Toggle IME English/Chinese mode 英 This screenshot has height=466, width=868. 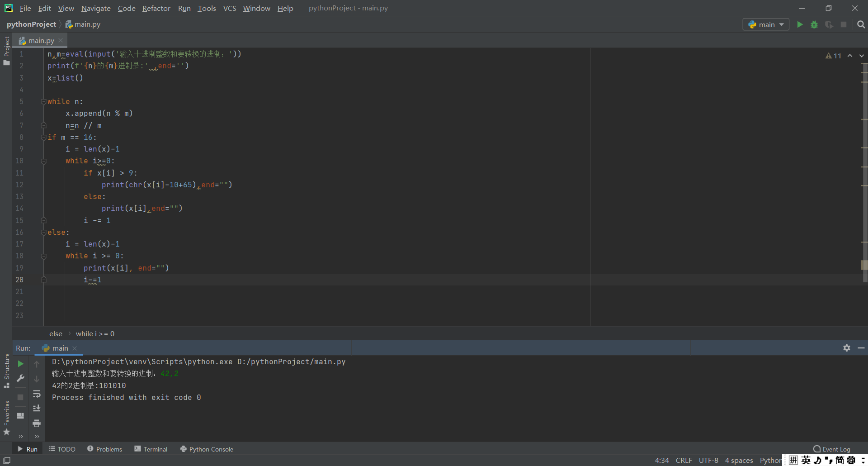[806, 460]
